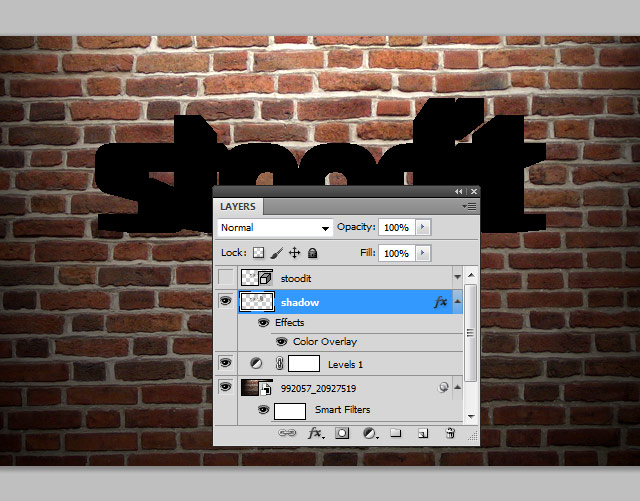Collapse the Layers panel with double arrows
Viewport: 640px width, 501px height.
pyautogui.click(x=459, y=191)
